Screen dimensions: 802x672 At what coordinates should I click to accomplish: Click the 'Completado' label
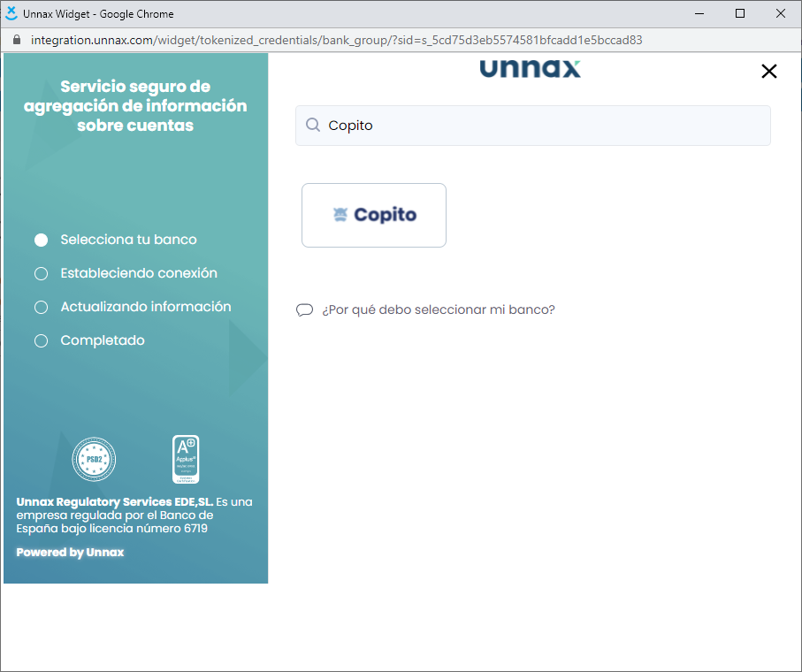103,340
